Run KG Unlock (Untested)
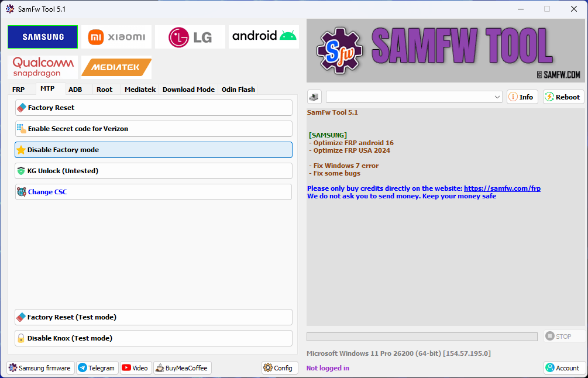Viewport: 588px width, 378px height. click(153, 171)
